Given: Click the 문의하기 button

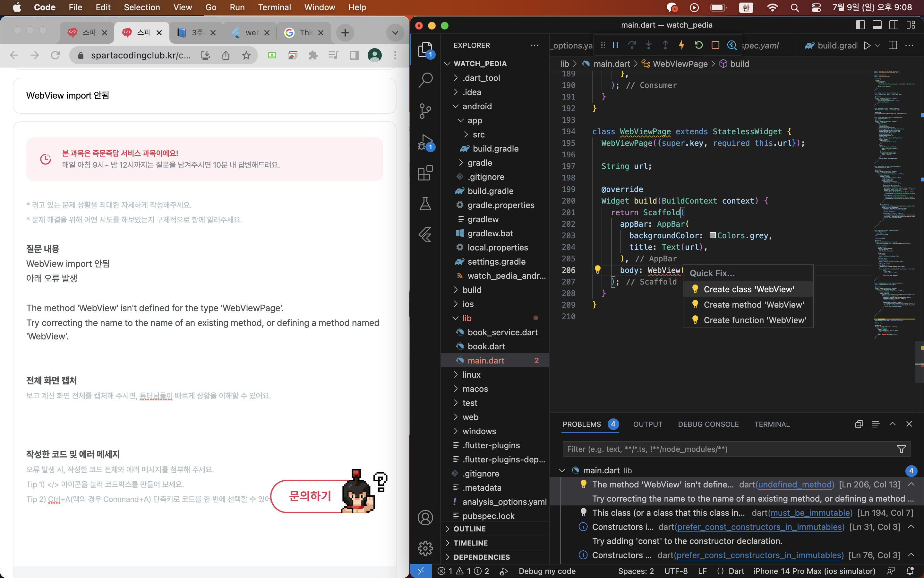Looking at the screenshot, I should (x=310, y=496).
